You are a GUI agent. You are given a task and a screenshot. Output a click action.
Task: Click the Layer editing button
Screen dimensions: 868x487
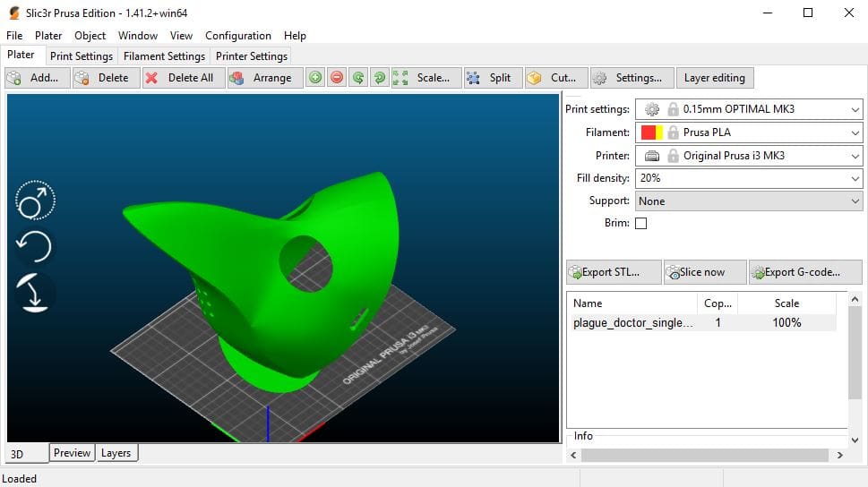tap(715, 78)
